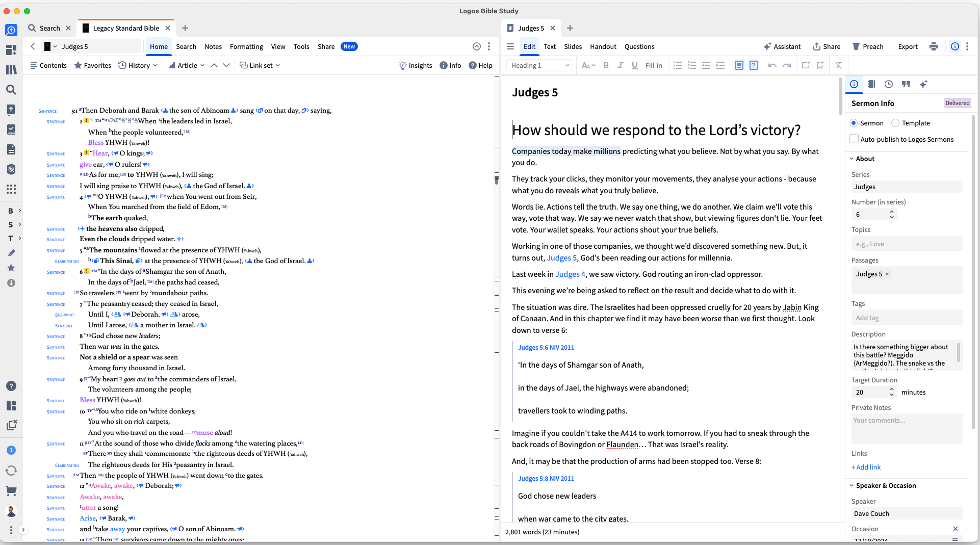Open the sync refresh icon in the sidebar
This screenshot has width=980, height=545.
[x=11, y=471]
